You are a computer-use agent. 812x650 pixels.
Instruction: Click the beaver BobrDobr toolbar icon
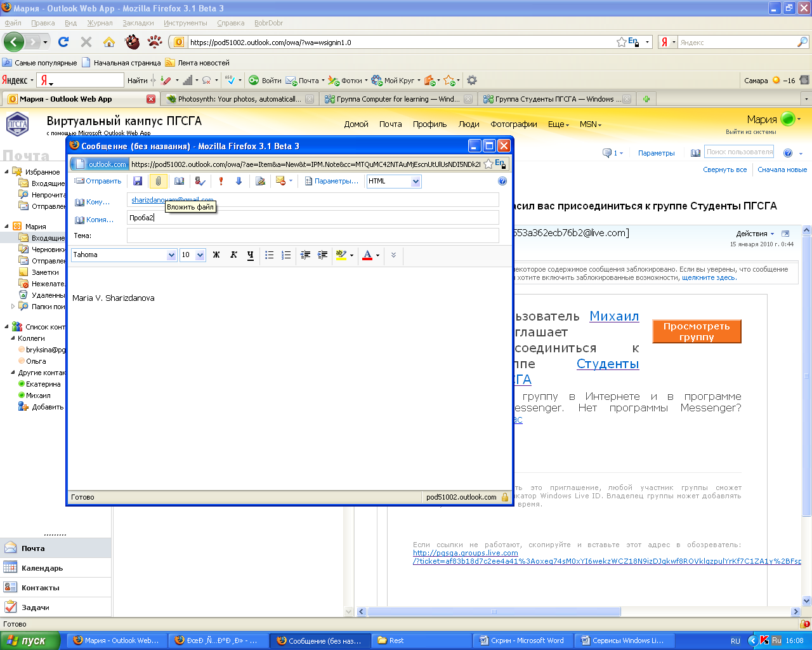(132, 43)
